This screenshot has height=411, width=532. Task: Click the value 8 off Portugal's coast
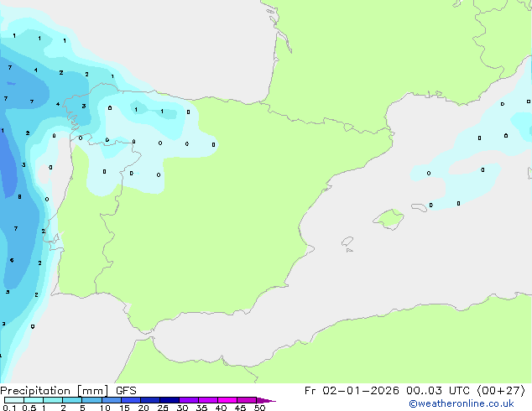tap(19, 196)
